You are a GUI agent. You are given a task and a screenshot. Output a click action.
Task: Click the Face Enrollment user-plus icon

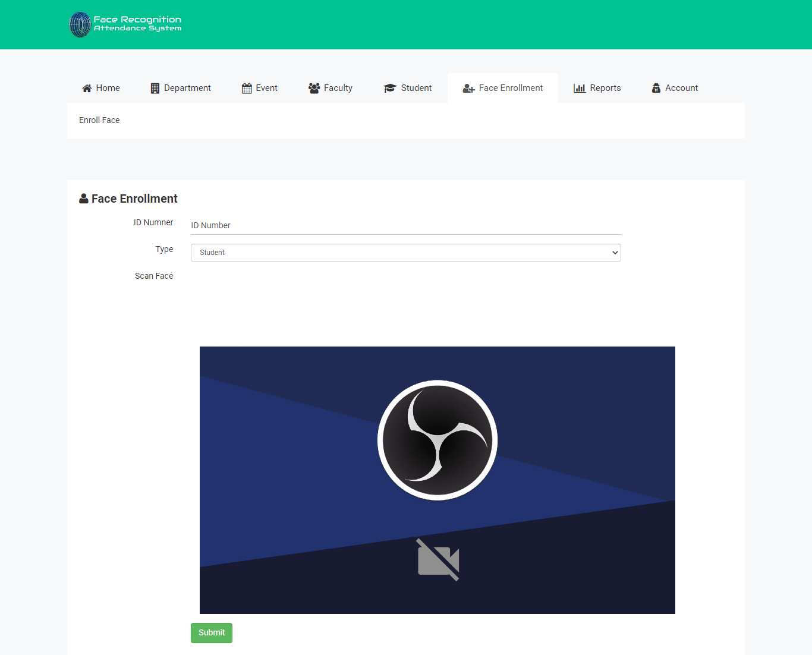[468, 88]
